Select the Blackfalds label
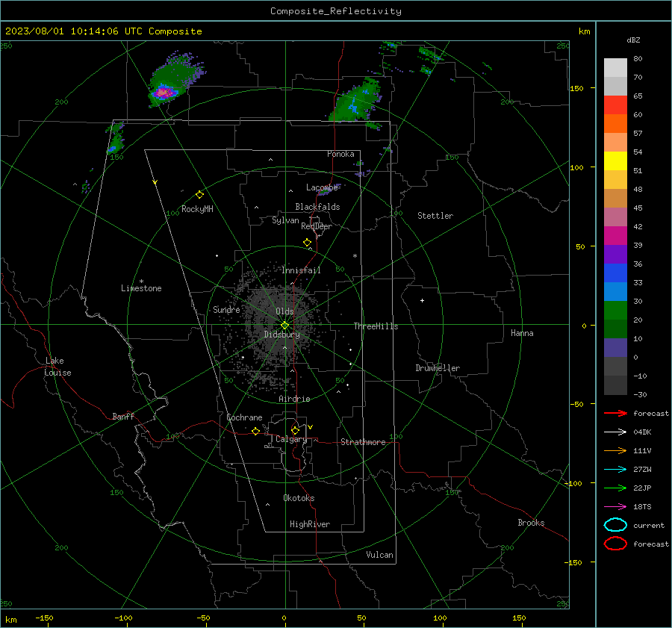Image resolution: width=672 pixels, height=628 pixels. (x=317, y=207)
